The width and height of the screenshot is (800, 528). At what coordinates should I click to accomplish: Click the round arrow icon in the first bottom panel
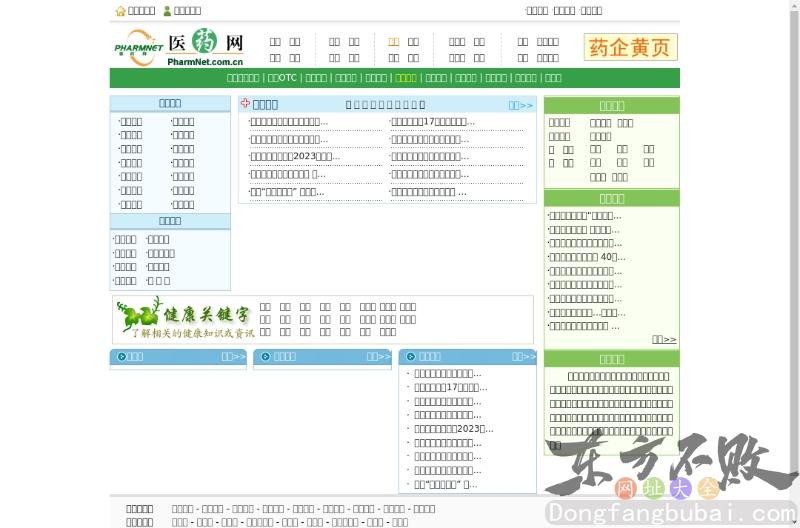(x=122, y=356)
